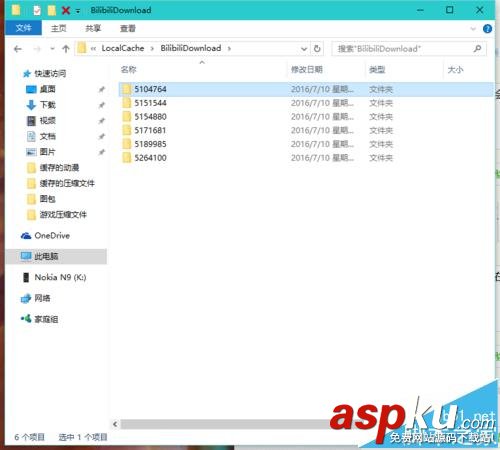Sort by the 名称 column header
The image size is (500, 450).
[x=129, y=70]
